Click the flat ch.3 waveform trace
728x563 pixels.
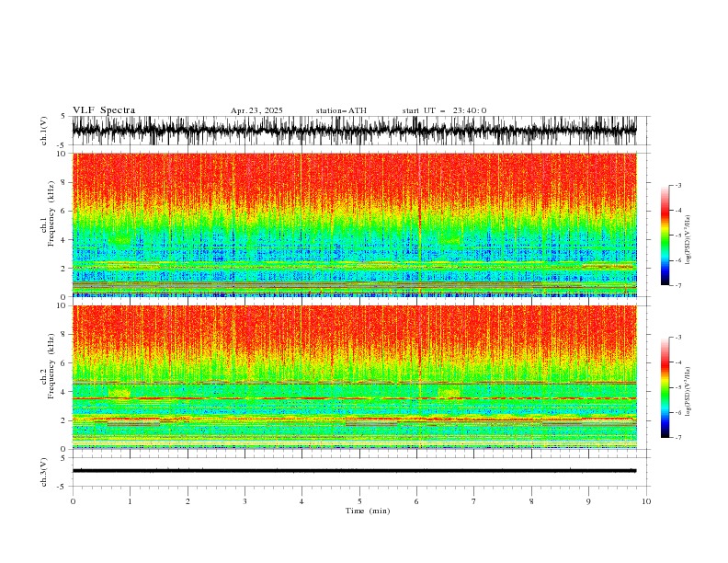[x=354, y=471]
